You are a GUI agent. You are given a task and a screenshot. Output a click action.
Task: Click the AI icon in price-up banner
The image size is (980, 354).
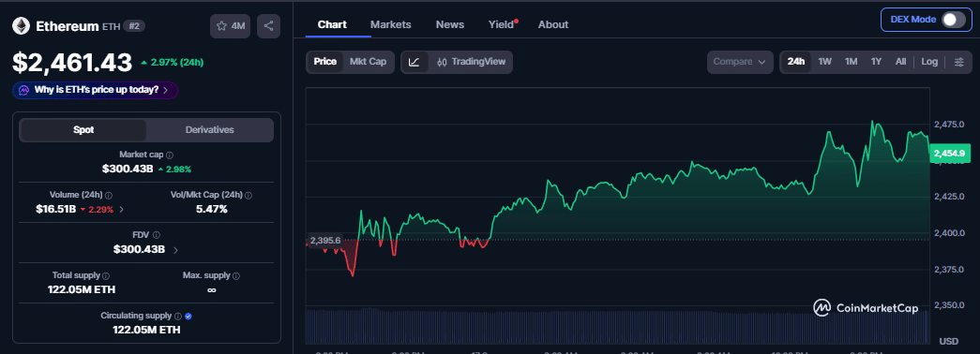pos(24,90)
